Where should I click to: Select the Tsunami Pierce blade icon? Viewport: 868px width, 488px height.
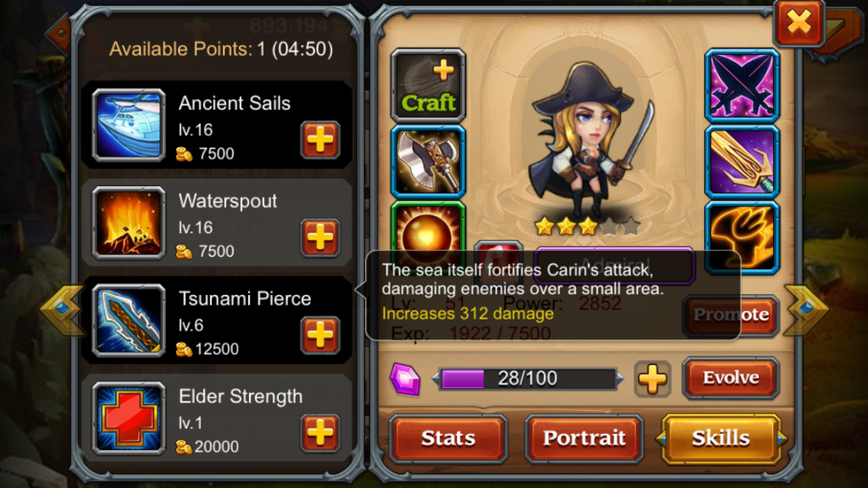pos(129,320)
